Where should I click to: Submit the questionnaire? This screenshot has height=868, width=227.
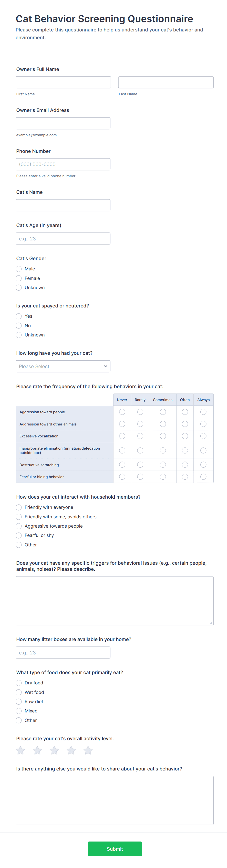click(x=115, y=849)
